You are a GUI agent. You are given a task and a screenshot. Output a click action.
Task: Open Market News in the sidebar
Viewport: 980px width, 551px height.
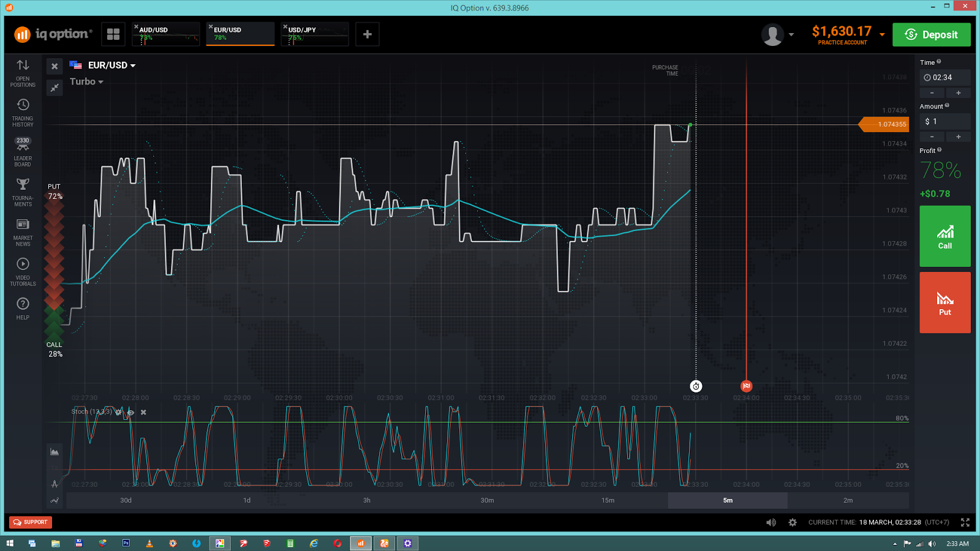[x=23, y=231]
